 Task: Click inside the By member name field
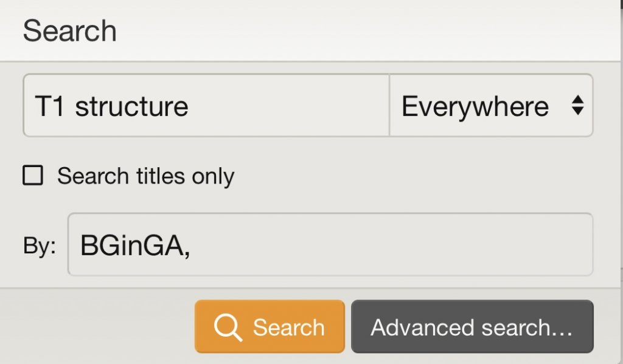click(x=330, y=244)
